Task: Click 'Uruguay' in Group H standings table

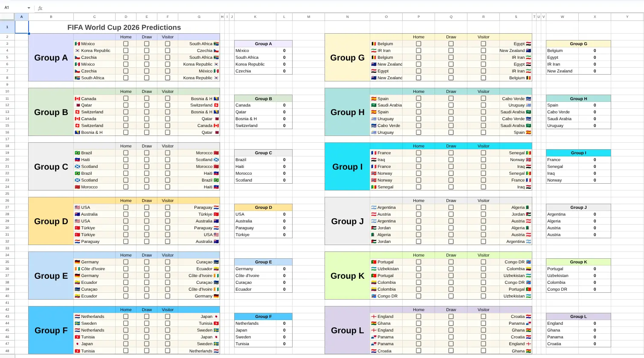Action: (x=555, y=126)
